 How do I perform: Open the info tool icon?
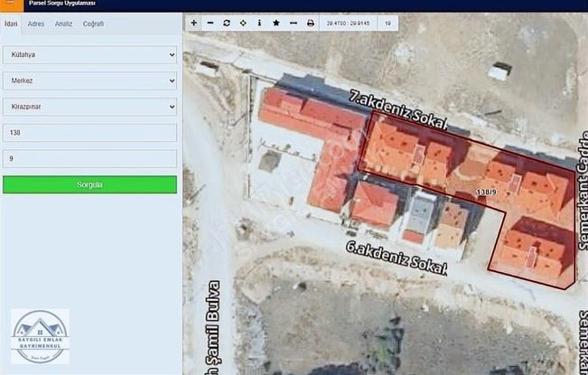coord(259,23)
